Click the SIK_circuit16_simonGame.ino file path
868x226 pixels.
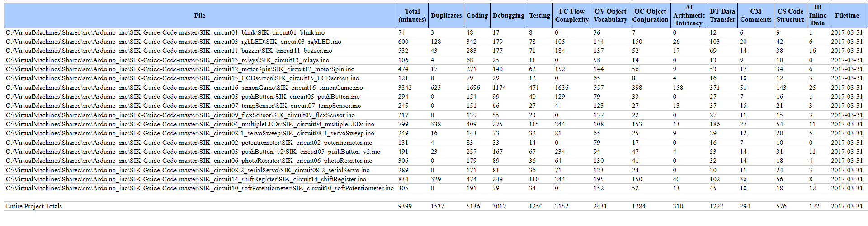click(x=184, y=88)
